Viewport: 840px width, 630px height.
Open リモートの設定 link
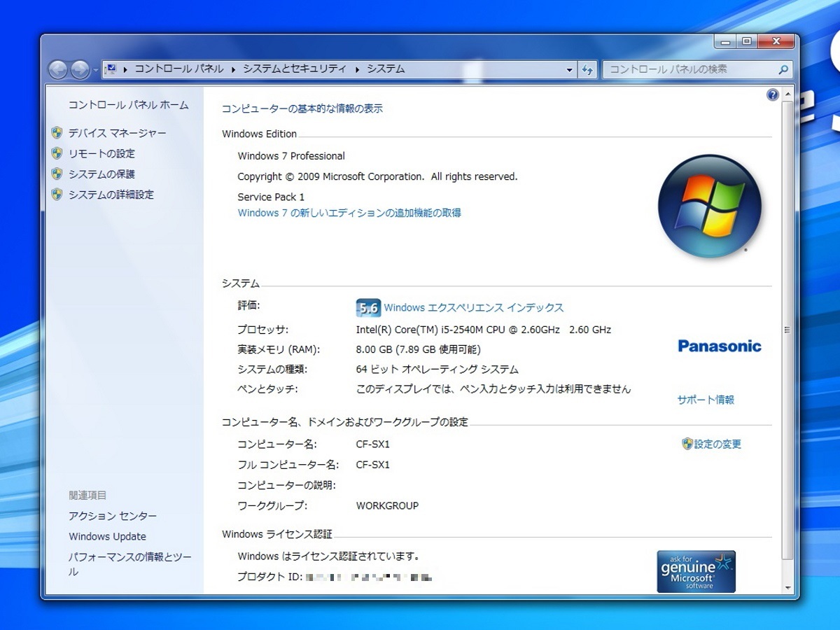[101, 153]
